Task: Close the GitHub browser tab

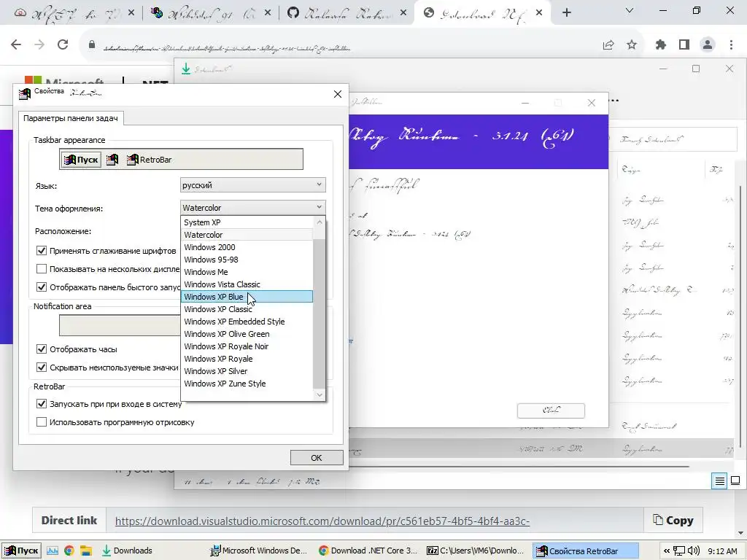Action: (x=403, y=13)
